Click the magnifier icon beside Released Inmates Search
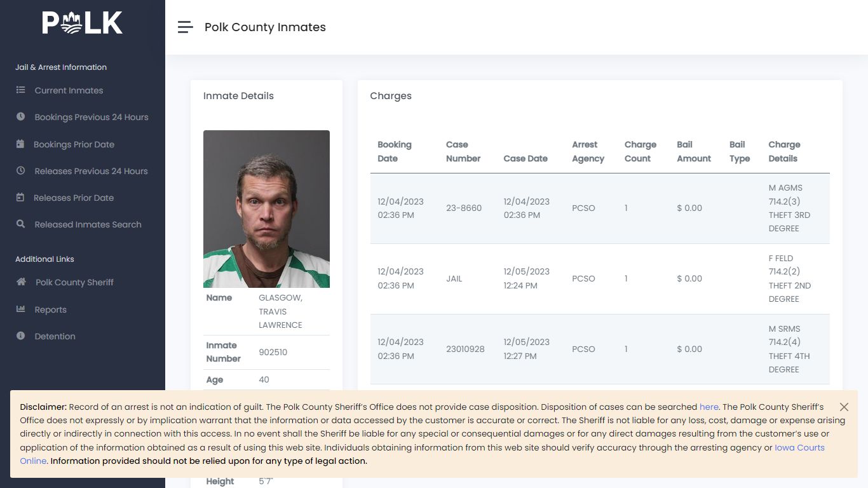Screen dimensions: 868x488 (x=21, y=224)
